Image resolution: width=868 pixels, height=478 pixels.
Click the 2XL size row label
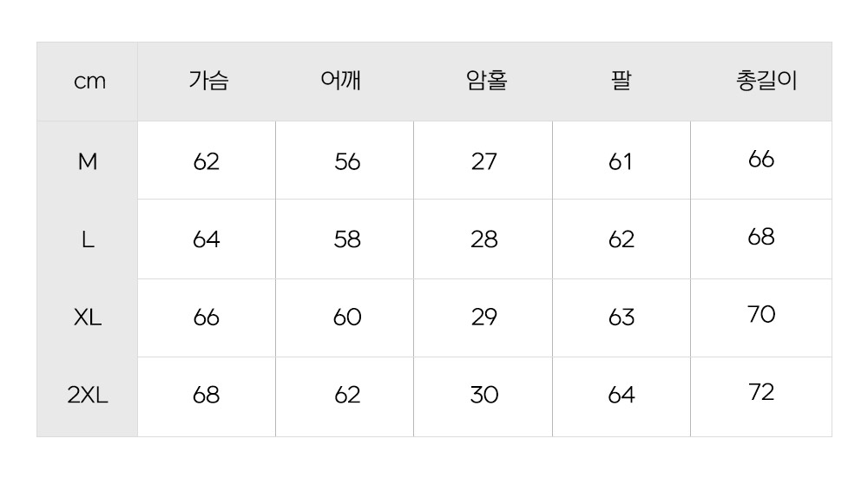point(88,395)
